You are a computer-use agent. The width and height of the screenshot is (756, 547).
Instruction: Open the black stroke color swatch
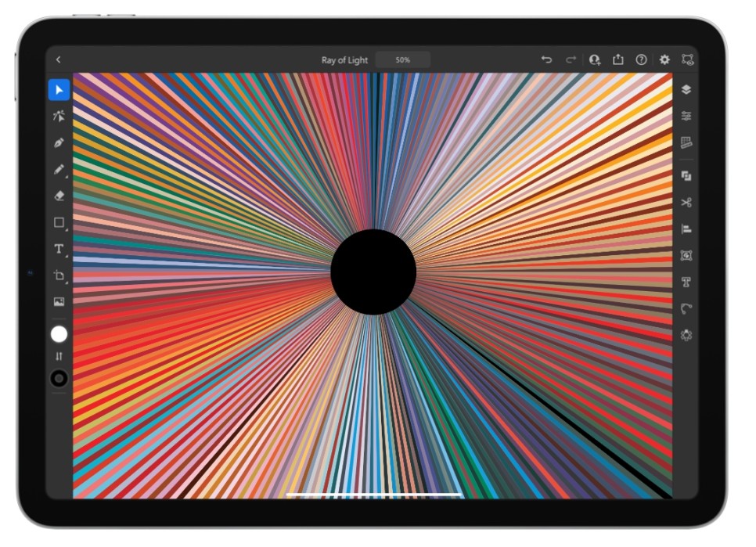pyautogui.click(x=59, y=378)
